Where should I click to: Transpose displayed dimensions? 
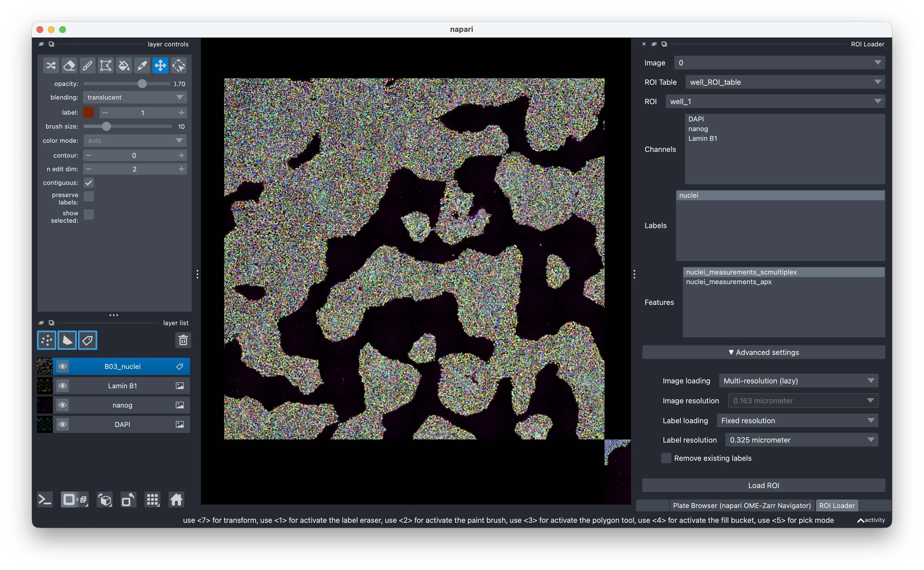[x=128, y=500]
